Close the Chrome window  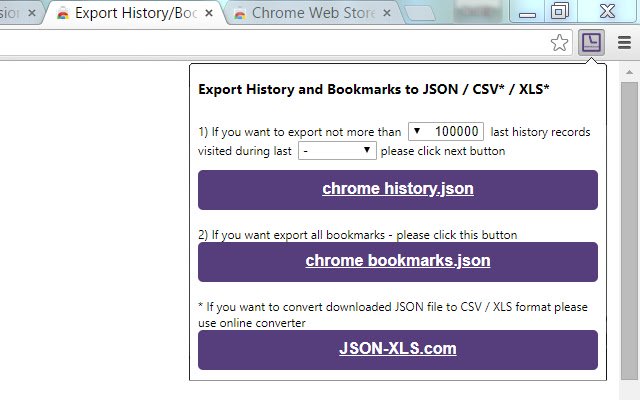click(607, 11)
